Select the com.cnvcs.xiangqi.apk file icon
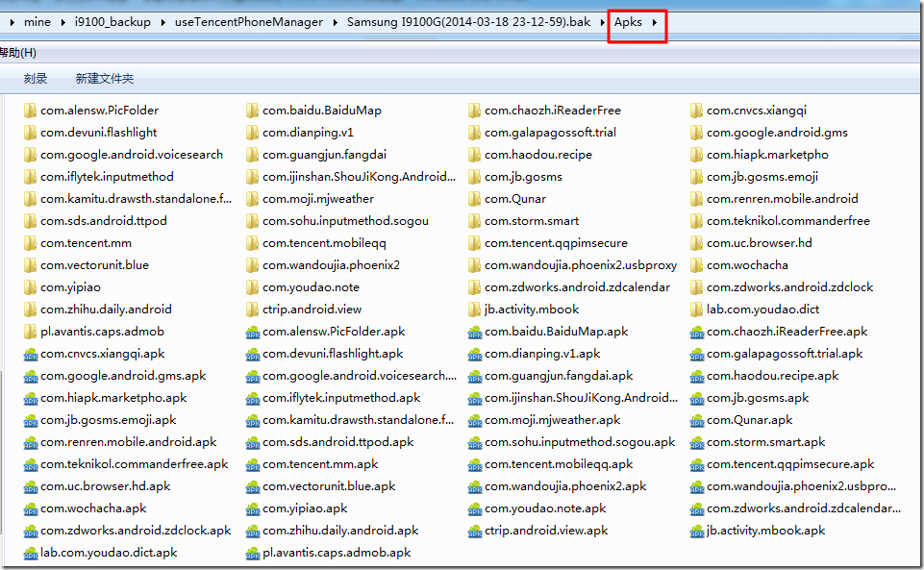The height and width of the screenshot is (570, 924). click(x=31, y=355)
